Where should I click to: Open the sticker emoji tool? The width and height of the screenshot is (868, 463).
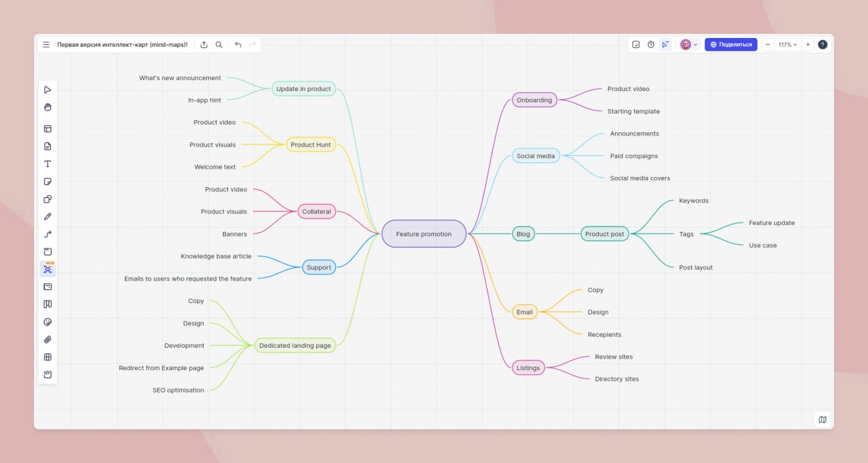[x=47, y=322]
